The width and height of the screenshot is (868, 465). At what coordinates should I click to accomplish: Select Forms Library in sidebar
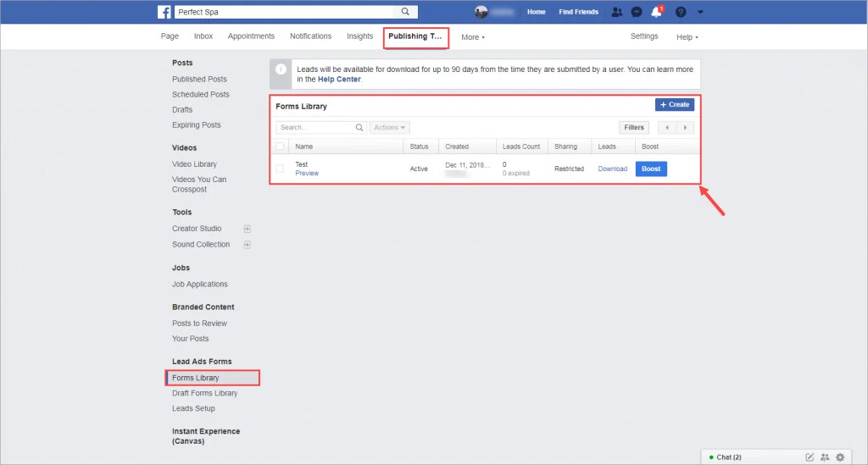coord(213,378)
